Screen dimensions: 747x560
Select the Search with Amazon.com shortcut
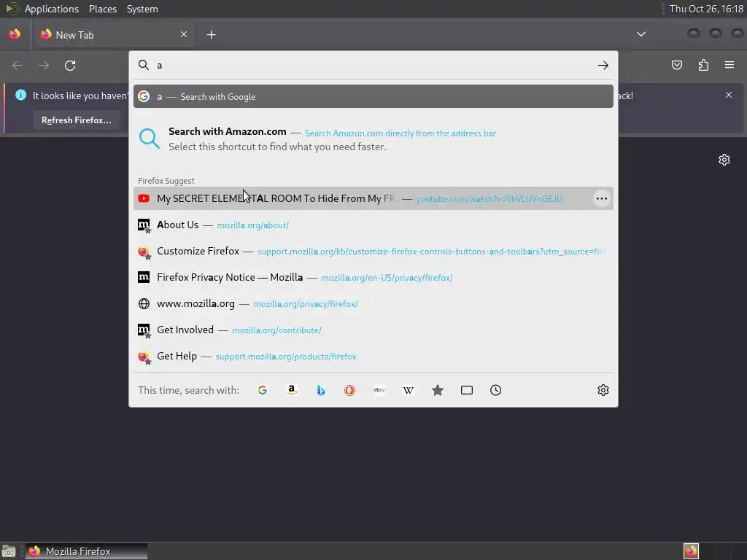pyautogui.click(x=373, y=139)
